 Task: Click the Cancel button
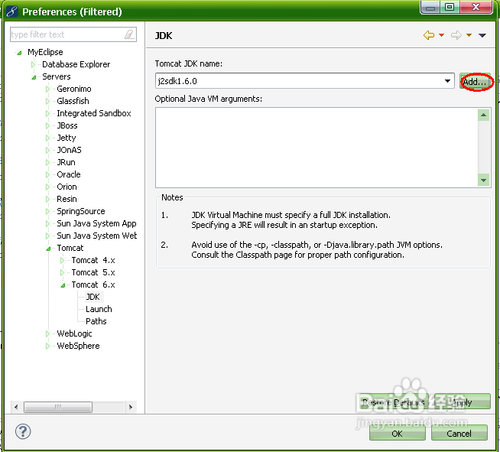pyautogui.click(x=459, y=433)
